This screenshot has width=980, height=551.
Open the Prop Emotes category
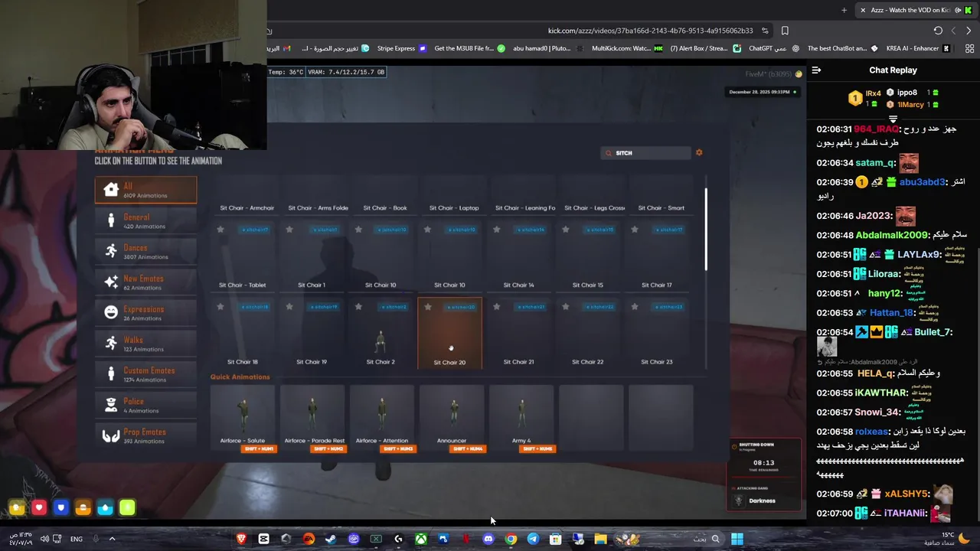[145, 435]
